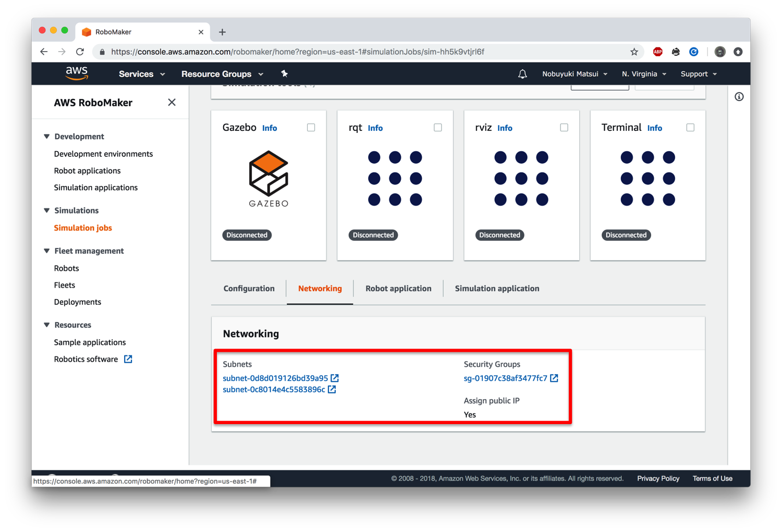
Task: Click the pin favorites icon beside Resource Groups
Action: click(285, 73)
